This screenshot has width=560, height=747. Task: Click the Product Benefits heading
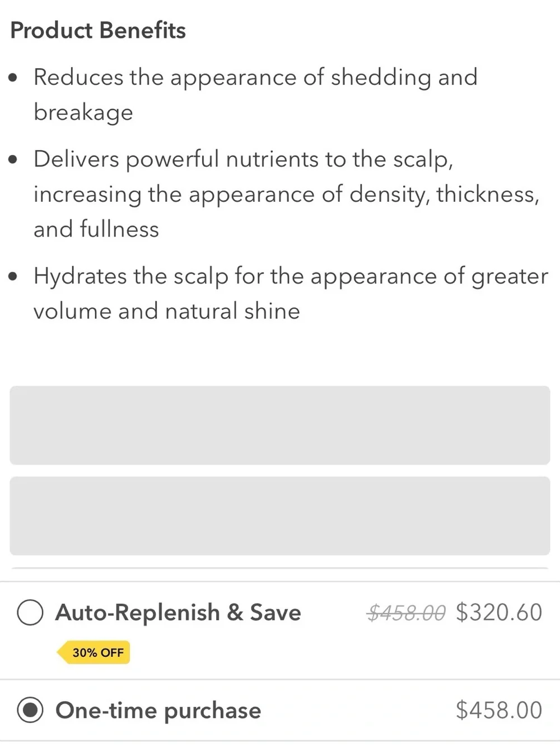click(x=98, y=30)
